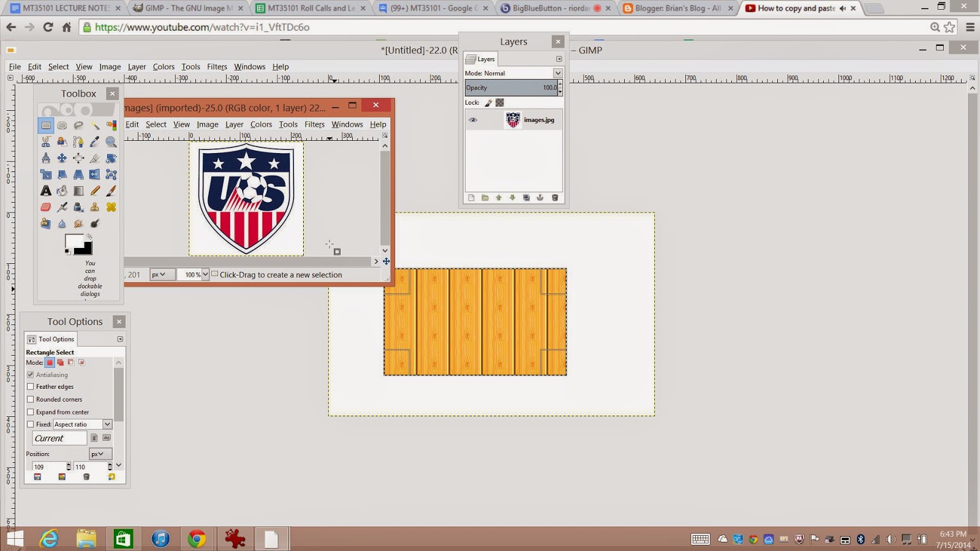Save tool preset in Tool Options footer
The width and height of the screenshot is (980, 551).
pyautogui.click(x=37, y=477)
